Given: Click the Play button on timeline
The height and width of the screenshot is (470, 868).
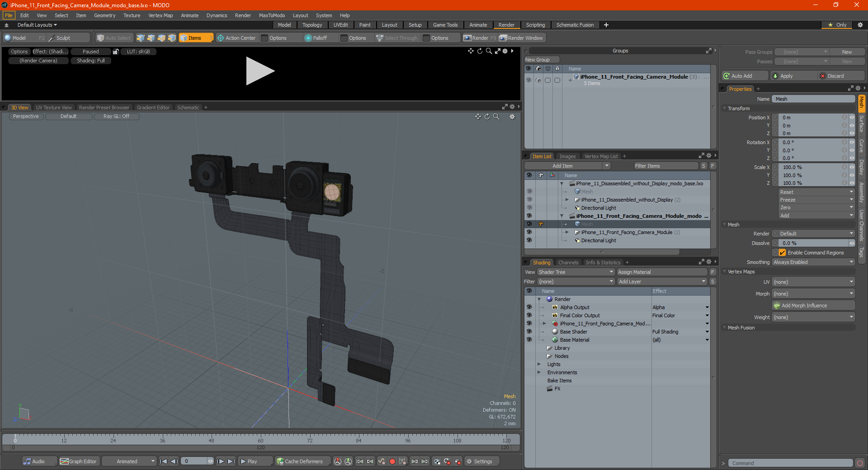Looking at the screenshot, I should [255, 461].
